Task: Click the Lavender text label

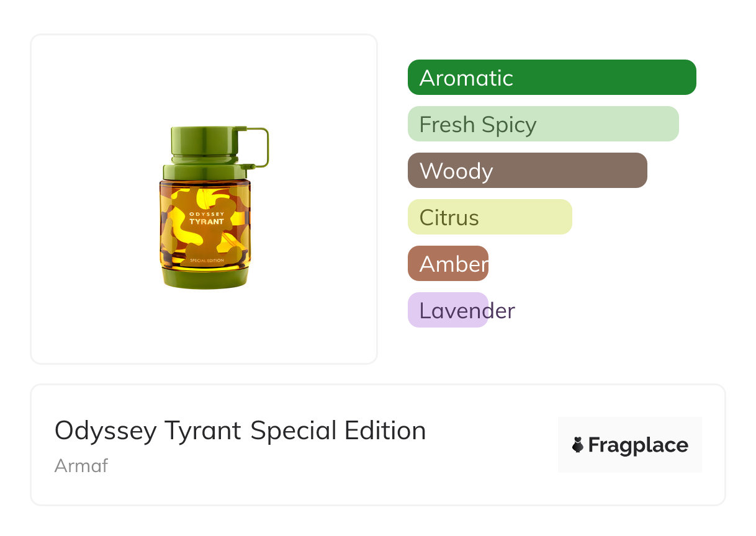Action: click(x=467, y=310)
